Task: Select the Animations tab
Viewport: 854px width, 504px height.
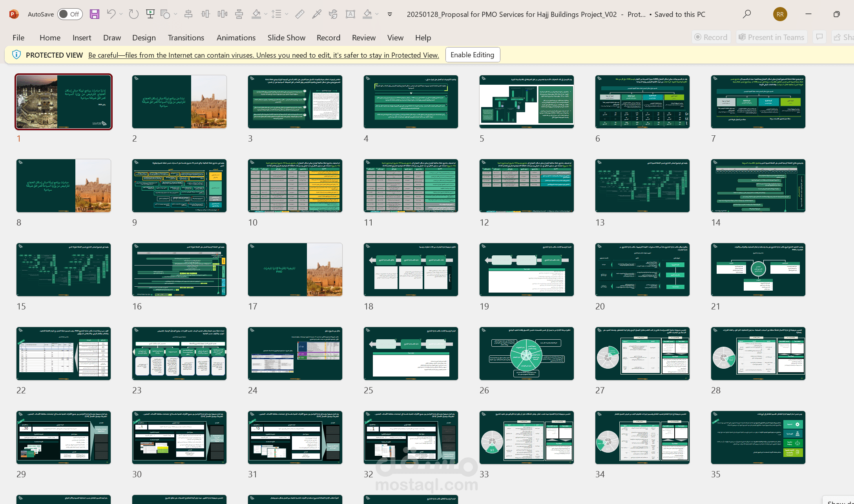Action: point(236,38)
